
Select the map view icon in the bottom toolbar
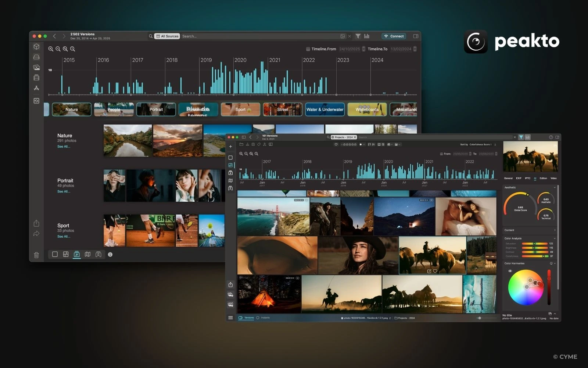coord(88,254)
